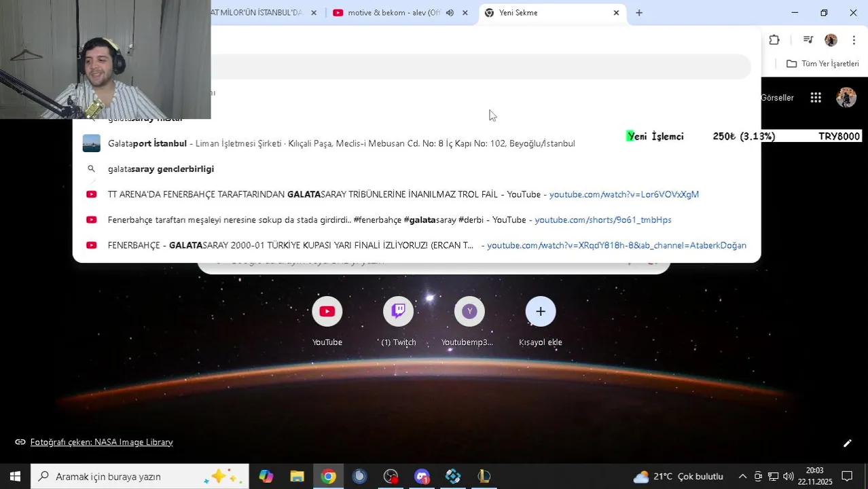Open the notification center icon

[847, 476]
